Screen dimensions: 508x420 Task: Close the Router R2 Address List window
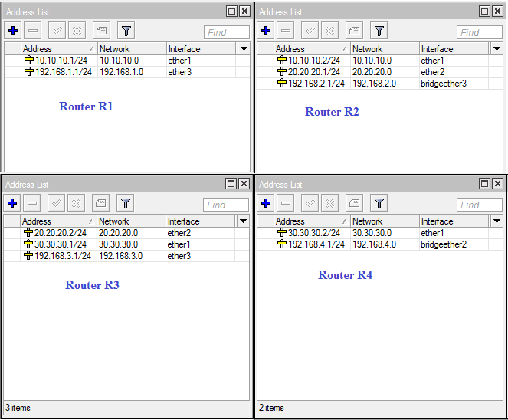[x=497, y=11]
